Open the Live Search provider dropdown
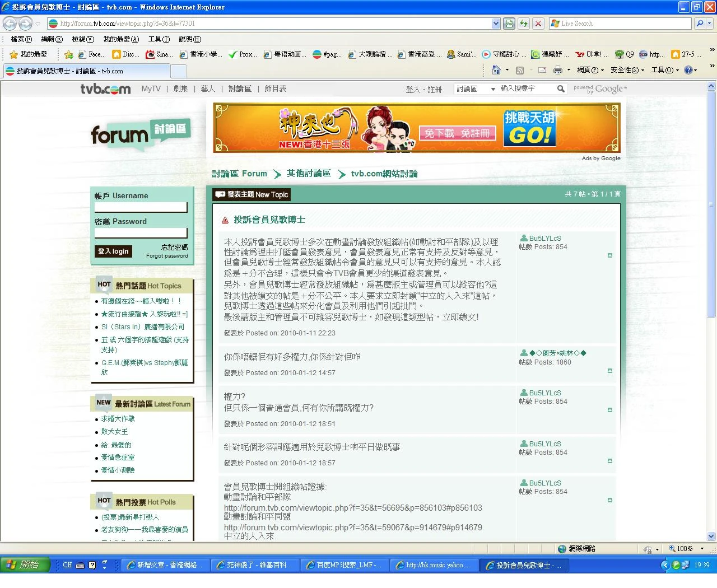This screenshot has height=588, width=717. [710, 24]
